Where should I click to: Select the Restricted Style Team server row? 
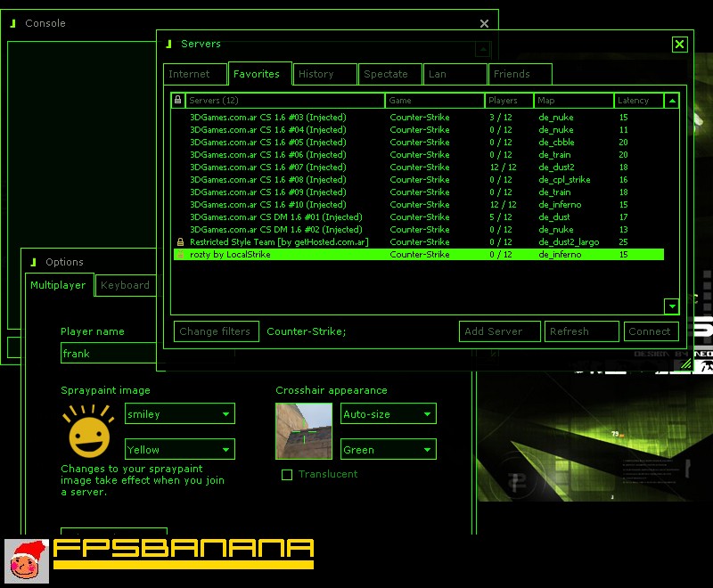(419, 242)
